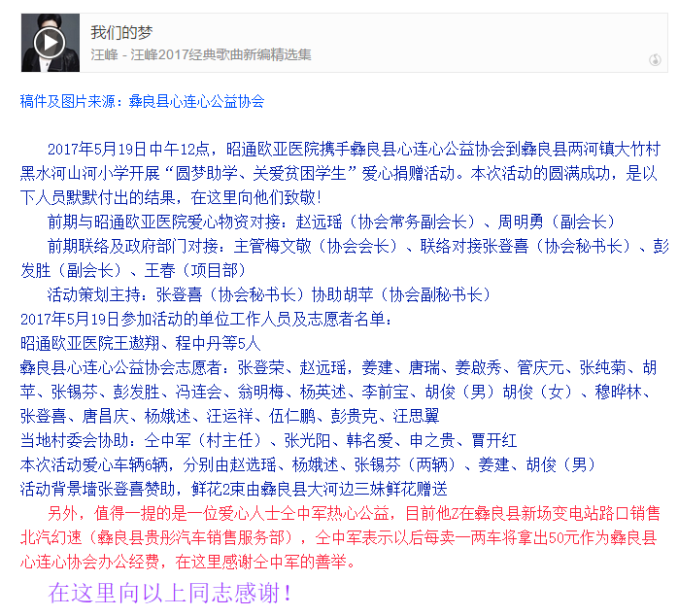678x616 pixels.
Task: Click the QQ Music note icon
Action: click(655, 59)
